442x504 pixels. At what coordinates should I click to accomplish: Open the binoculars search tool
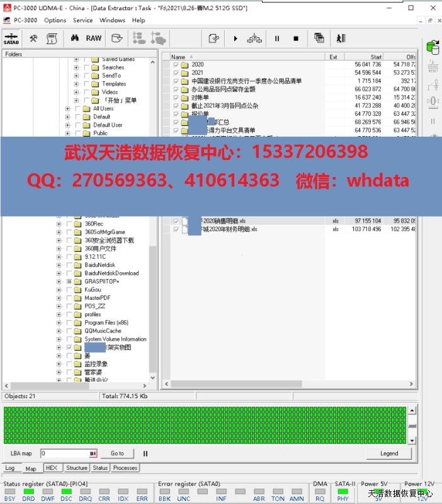(x=74, y=38)
